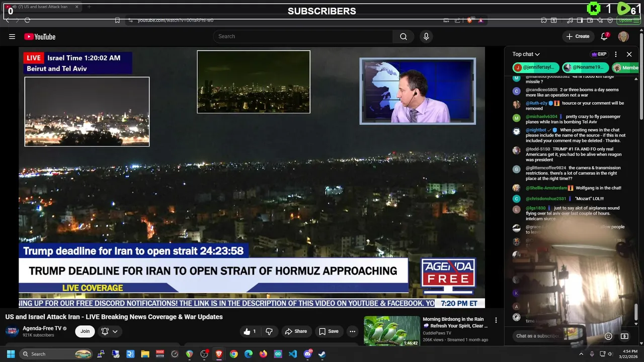Open YouTube notifications bell
Image resolution: width=644 pixels, height=362 pixels.
pos(605,36)
